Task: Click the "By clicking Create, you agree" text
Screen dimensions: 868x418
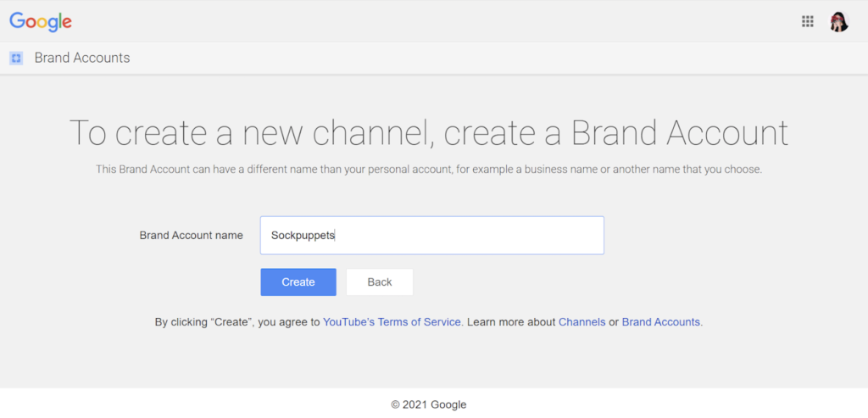Action: click(236, 322)
